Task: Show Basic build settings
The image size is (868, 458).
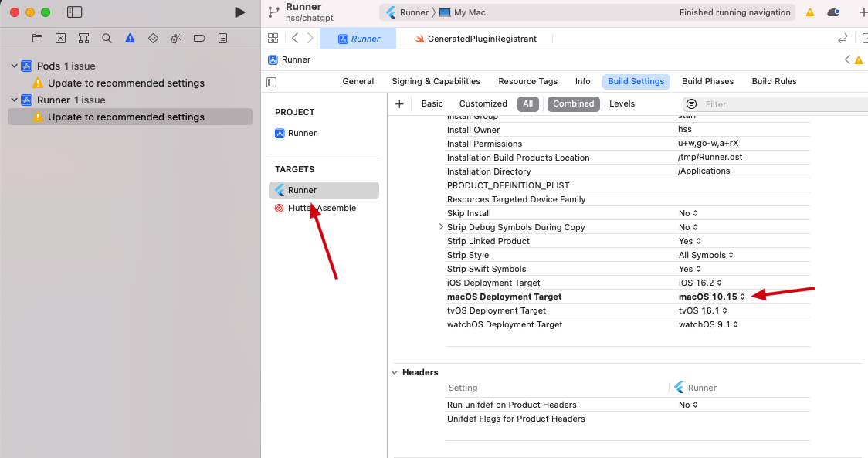Action: click(x=432, y=103)
